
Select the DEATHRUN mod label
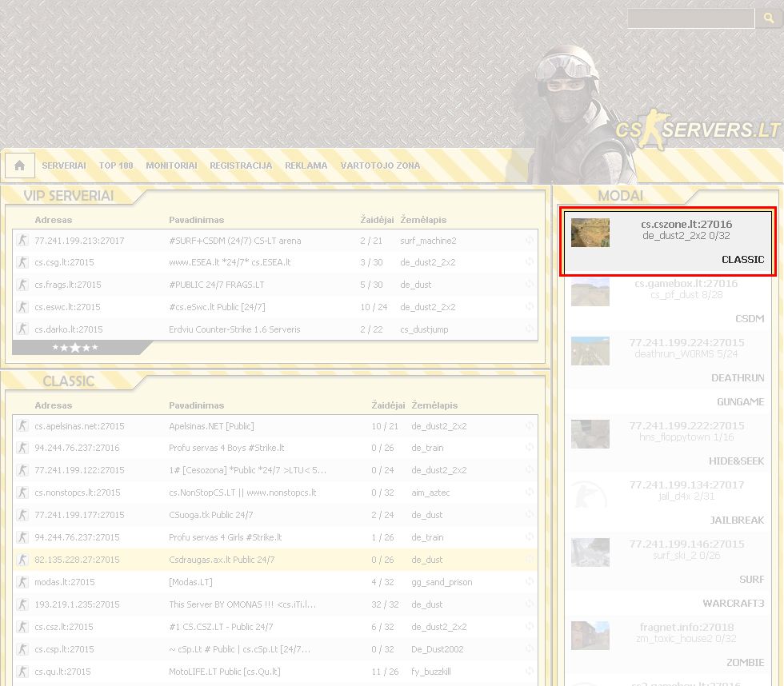click(738, 377)
